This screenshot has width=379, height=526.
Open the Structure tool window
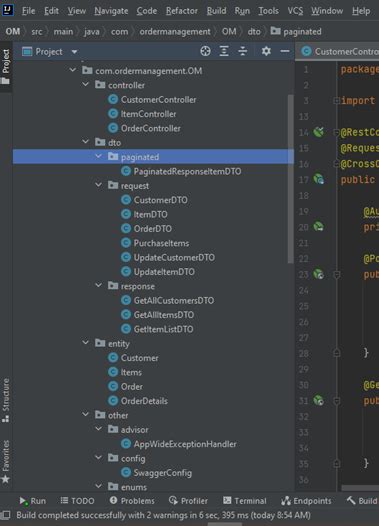(6, 400)
